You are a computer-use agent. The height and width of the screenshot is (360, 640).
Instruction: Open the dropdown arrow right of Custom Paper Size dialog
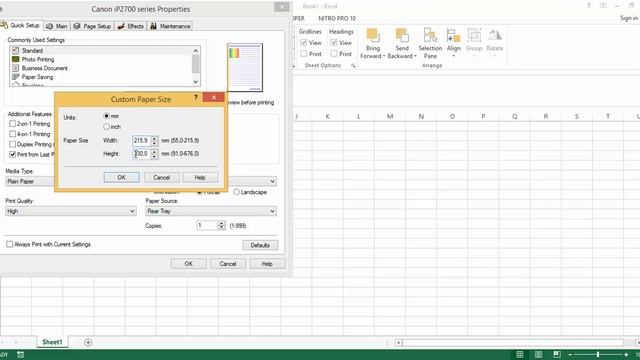click(272, 181)
